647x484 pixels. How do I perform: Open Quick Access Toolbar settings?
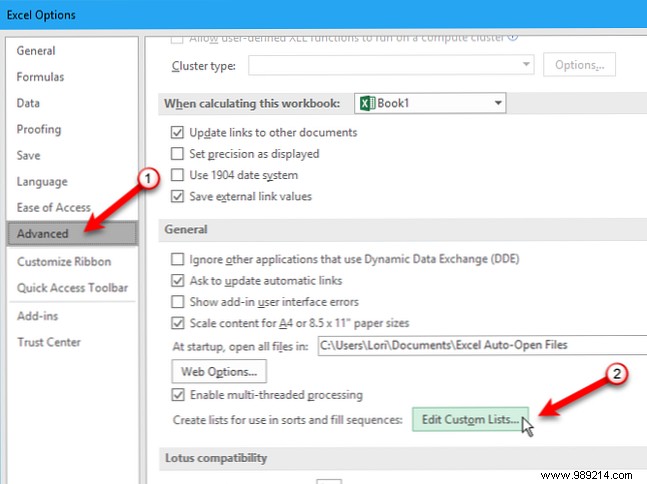tap(73, 288)
